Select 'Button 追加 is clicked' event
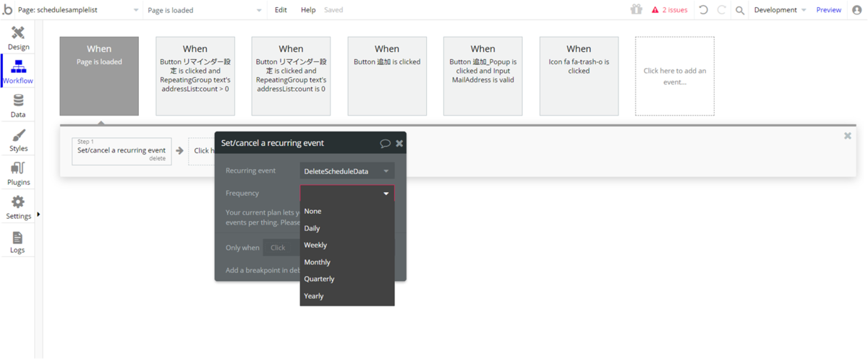The height and width of the screenshot is (359, 868). (387, 76)
